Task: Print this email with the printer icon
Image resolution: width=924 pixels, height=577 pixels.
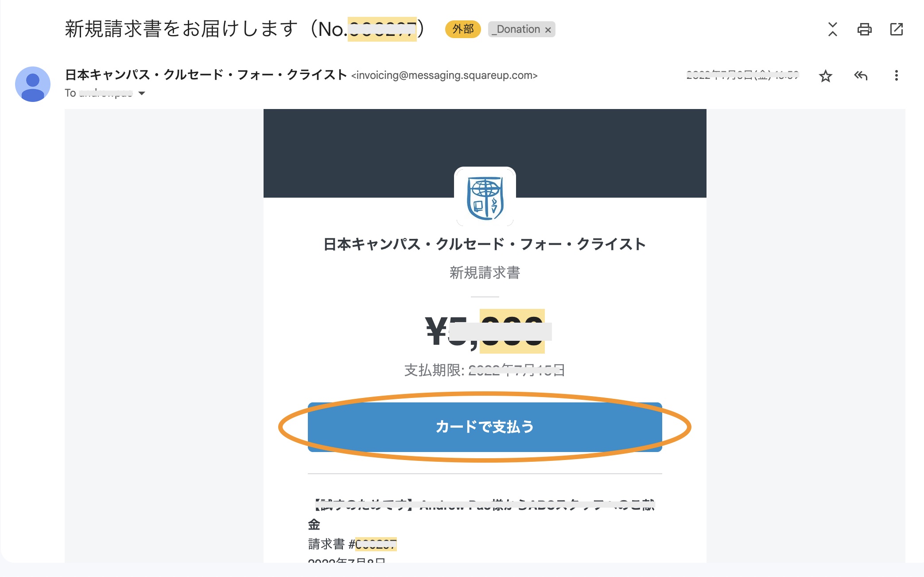Action: (864, 29)
